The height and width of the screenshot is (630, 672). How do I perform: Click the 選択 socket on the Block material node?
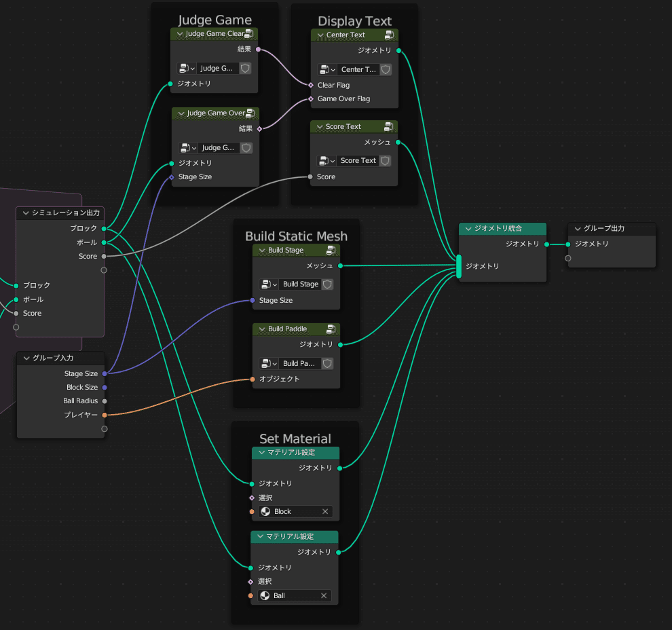point(252,498)
